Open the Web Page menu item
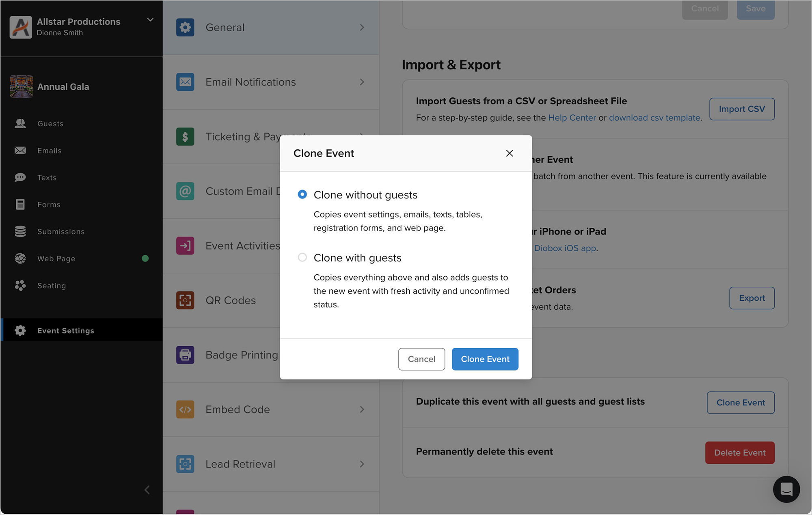This screenshot has height=515, width=812. coord(56,259)
